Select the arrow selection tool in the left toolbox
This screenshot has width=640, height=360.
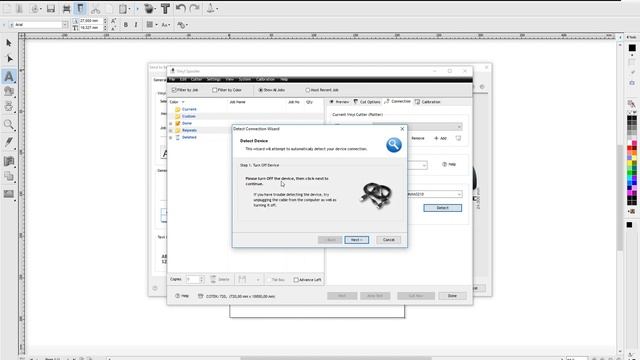(x=9, y=43)
